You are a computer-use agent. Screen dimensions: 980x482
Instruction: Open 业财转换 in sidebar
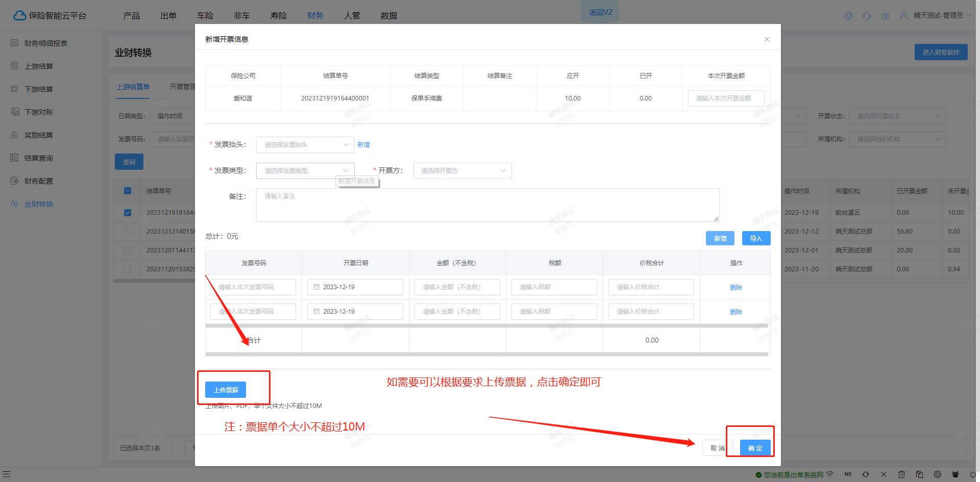click(38, 204)
